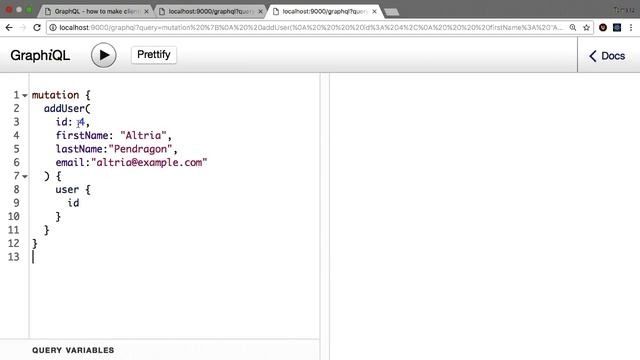Click the word mutation on line 1
Viewport: 640px width, 360px height.
point(56,95)
